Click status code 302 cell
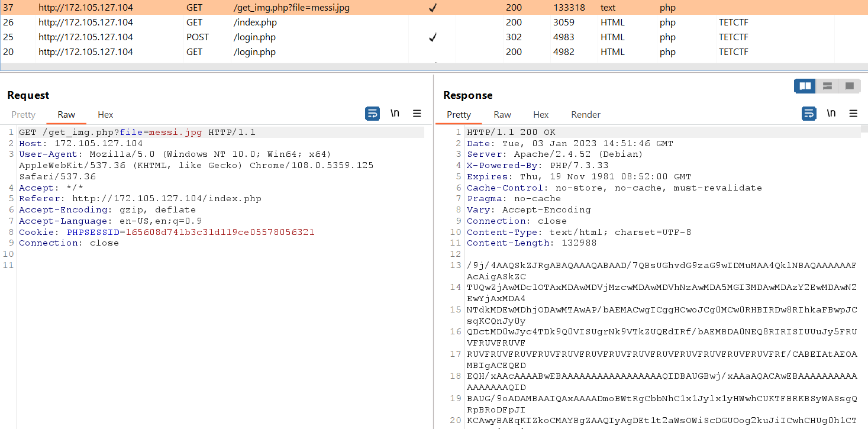The height and width of the screenshot is (429, 868). coord(514,37)
